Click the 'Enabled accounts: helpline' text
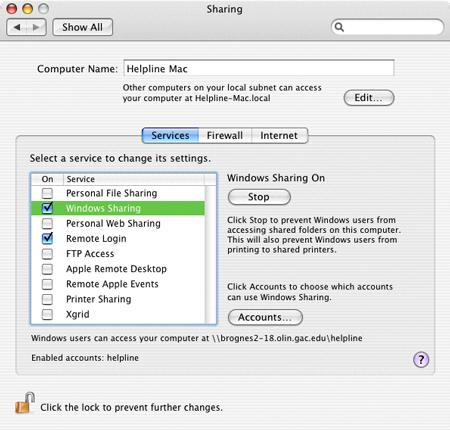450x430 pixels. click(x=85, y=358)
